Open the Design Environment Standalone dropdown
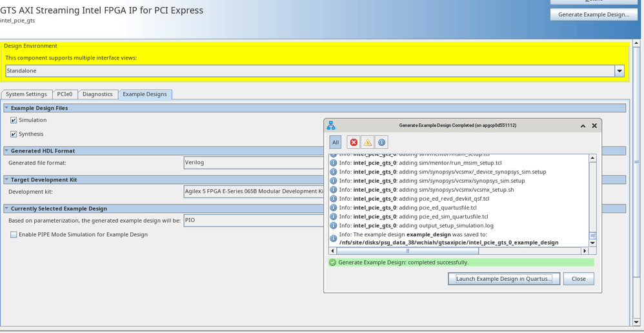This screenshot has width=644, height=333. pos(619,71)
